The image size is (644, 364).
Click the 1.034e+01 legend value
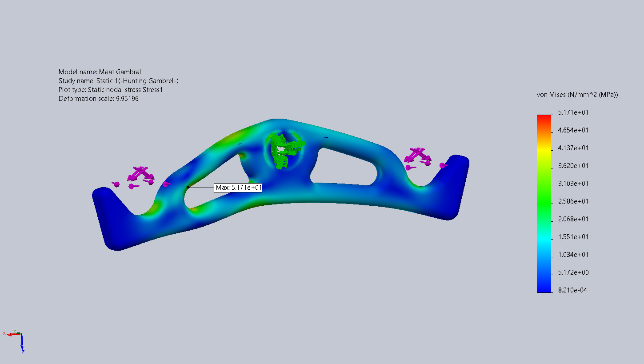click(x=573, y=255)
